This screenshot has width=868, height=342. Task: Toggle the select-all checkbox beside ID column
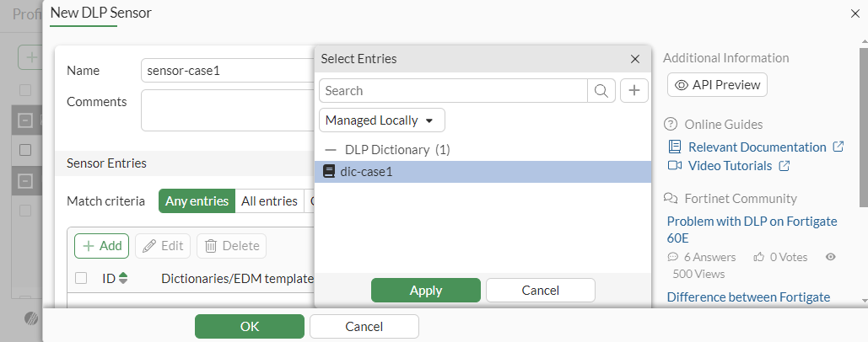(81, 278)
